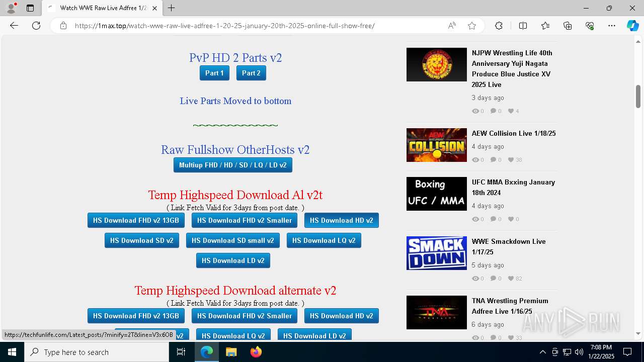This screenshot has width=644, height=362.
Task: Select the Watch WWE Raw Live tab
Action: [x=102, y=8]
